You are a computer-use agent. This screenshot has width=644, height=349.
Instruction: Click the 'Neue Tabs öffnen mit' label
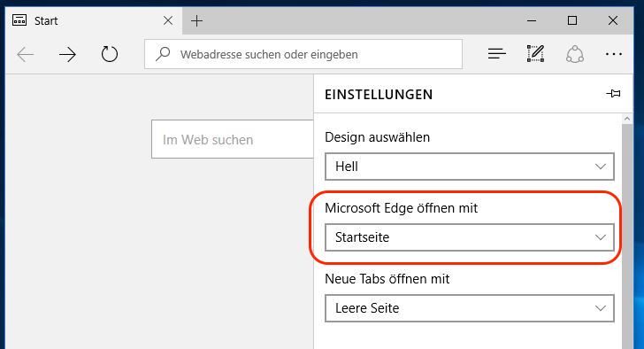[387, 279]
